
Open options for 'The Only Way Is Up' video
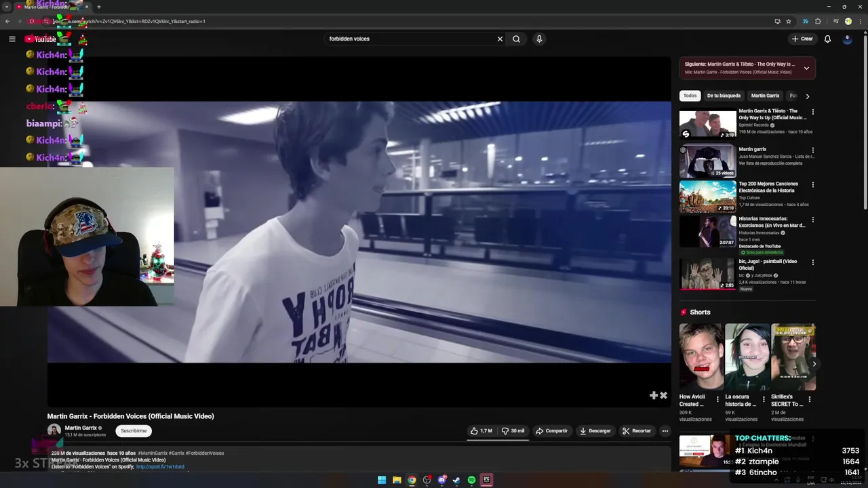pyautogui.click(x=812, y=112)
